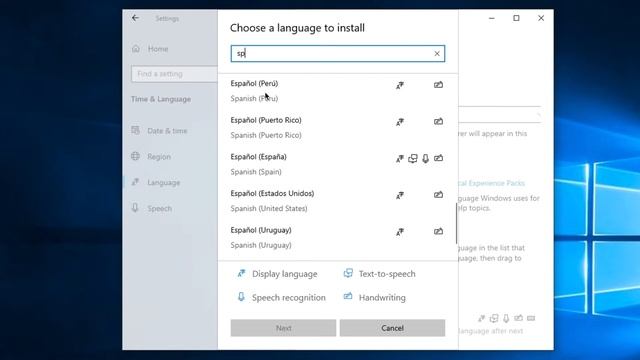Click the Text-to-speech legend label
The image size is (640, 360).
point(387,274)
